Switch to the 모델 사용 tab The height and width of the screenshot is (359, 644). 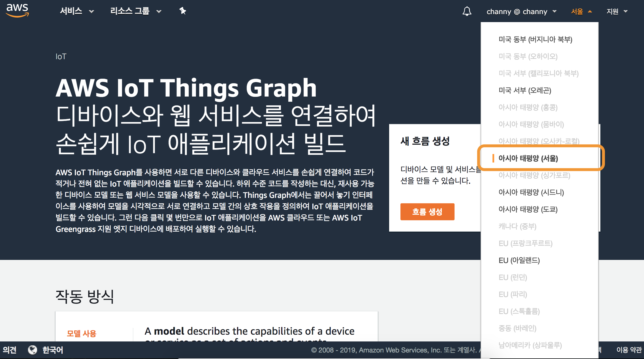82,334
